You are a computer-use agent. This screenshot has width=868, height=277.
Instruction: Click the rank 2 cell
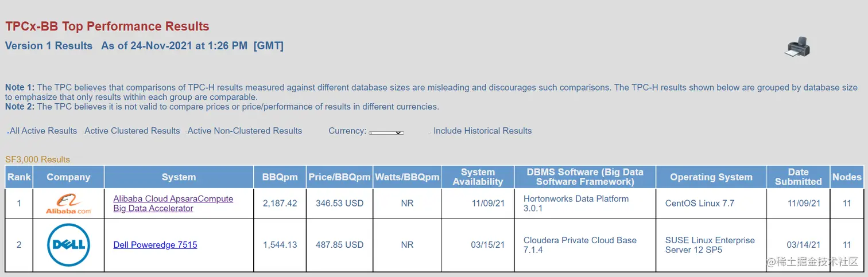pos(19,245)
